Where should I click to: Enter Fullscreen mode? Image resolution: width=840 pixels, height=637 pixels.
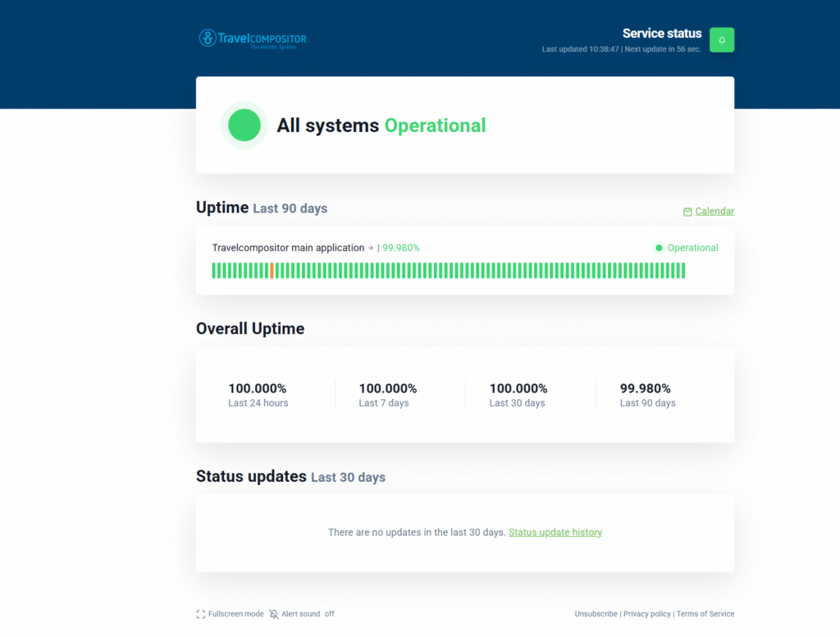click(231, 614)
